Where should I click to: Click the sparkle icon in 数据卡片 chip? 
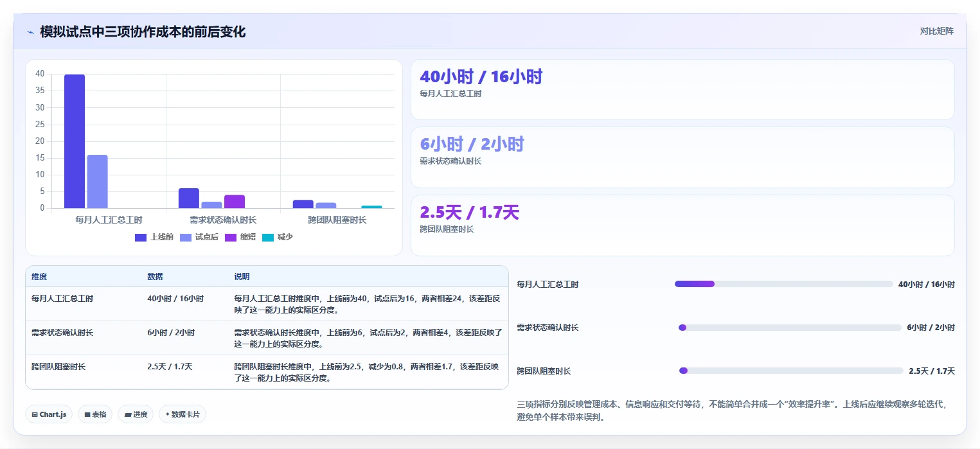167,414
